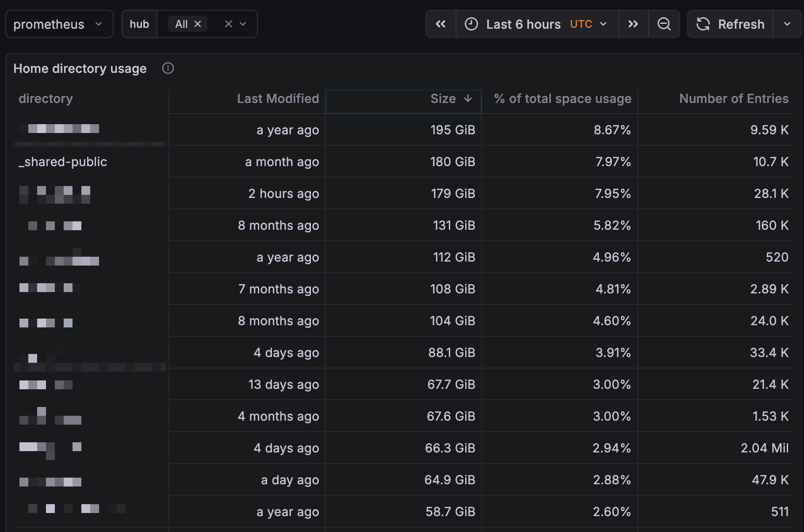804x532 pixels.
Task: Click the '7 months ago' cell
Action: pyautogui.click(x=247, y=289)
